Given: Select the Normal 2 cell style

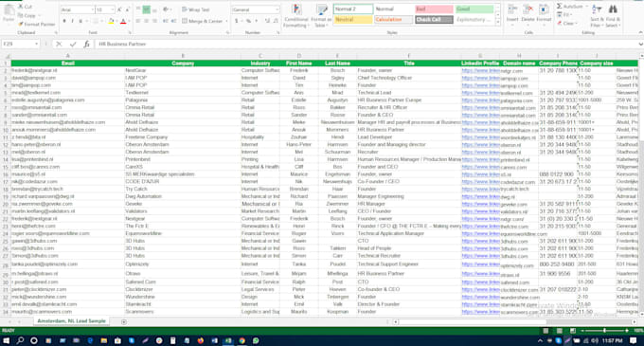Looking at the screenshot, I should coord(353,9).
